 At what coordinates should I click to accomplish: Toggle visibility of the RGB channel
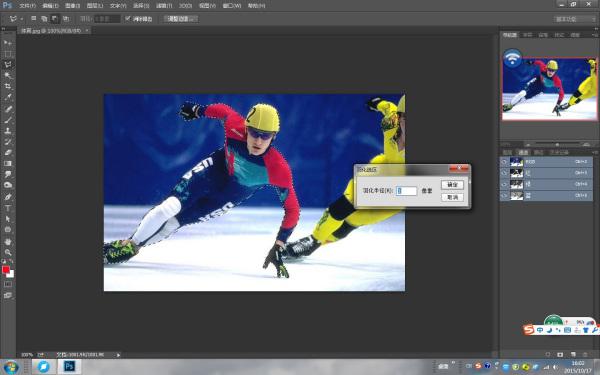(x=504, y=162)
